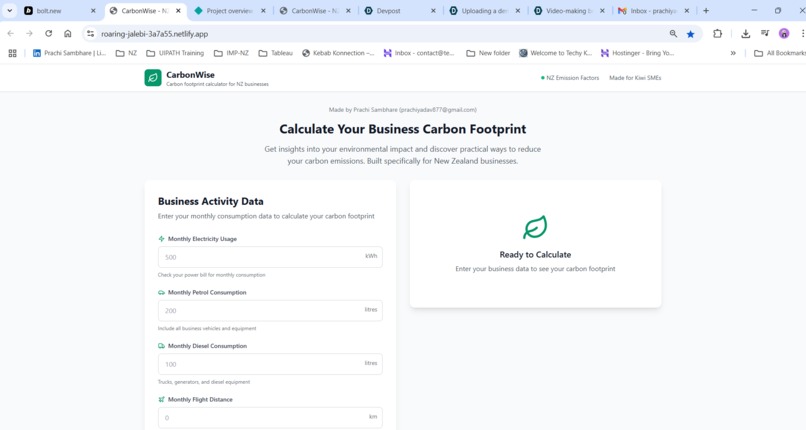Open the IMP-NZ bookmarks folder
Viewport: 806px width, 430px height.
tap(231, 53)
